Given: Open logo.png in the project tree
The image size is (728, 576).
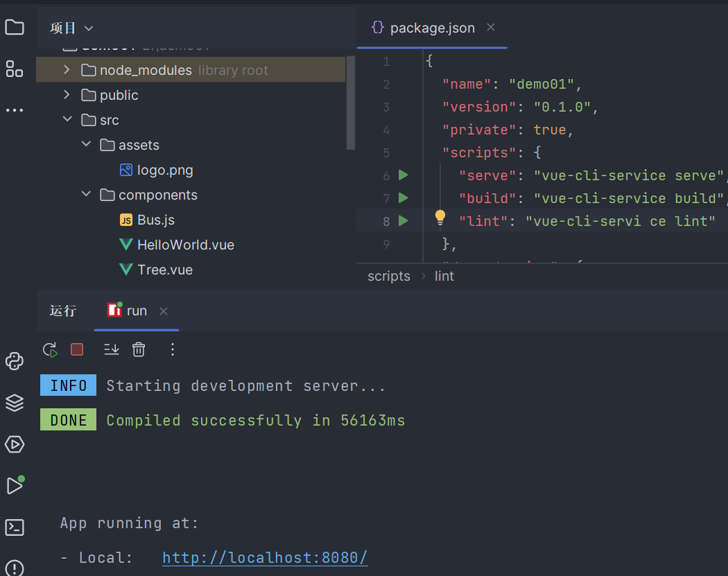Looking at the screenshot, I should point(165,170).
